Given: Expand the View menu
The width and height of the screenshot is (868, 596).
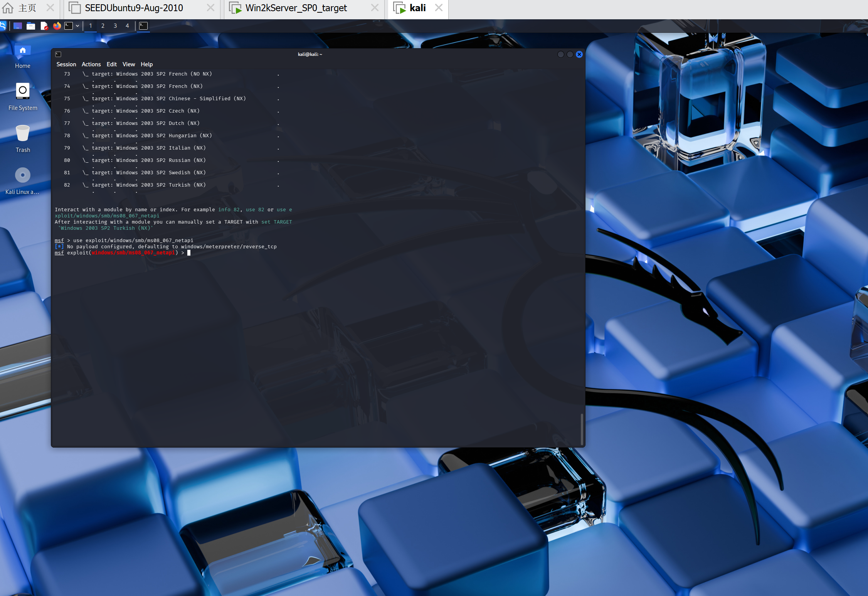Looking at the screenshot, I should [x=129, y=64].
